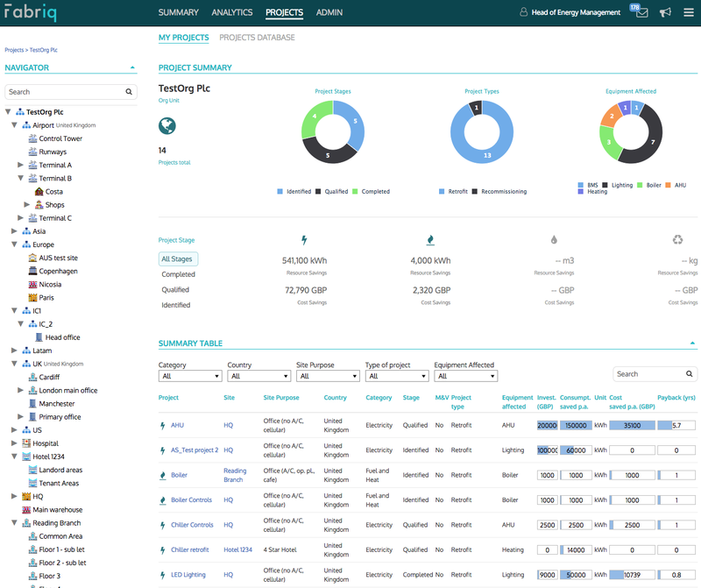Click the Fabriq logo

tap(31, 12)
